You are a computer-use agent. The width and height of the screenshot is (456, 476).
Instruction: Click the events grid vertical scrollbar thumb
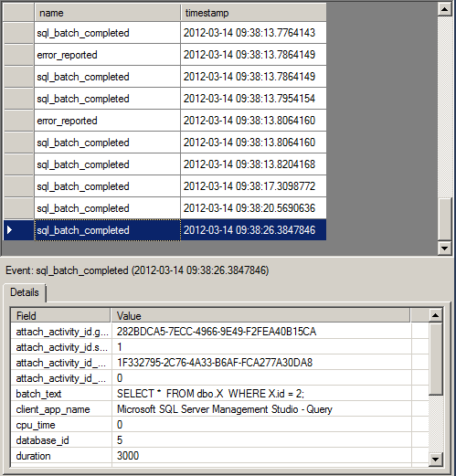(444, 219)
